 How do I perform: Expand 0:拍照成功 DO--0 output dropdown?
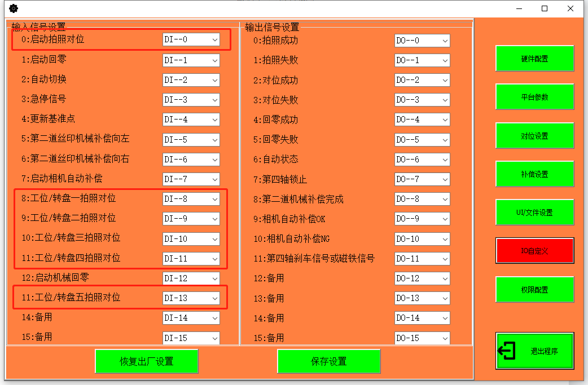point(445,41)
